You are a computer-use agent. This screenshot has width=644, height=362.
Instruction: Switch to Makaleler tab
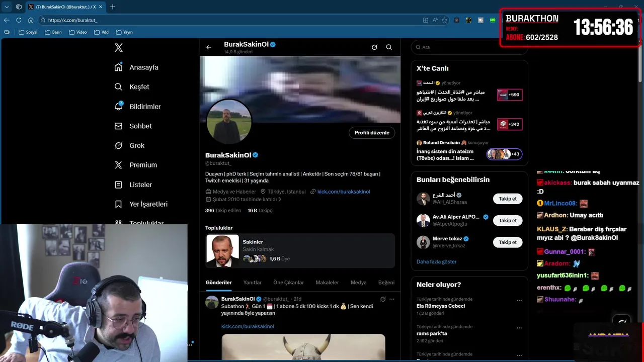(327, 283)
